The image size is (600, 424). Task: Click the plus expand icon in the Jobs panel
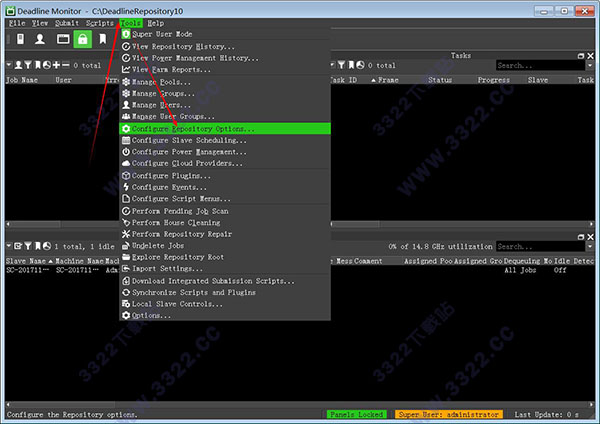pyautogui.click(x=56, y=65)
